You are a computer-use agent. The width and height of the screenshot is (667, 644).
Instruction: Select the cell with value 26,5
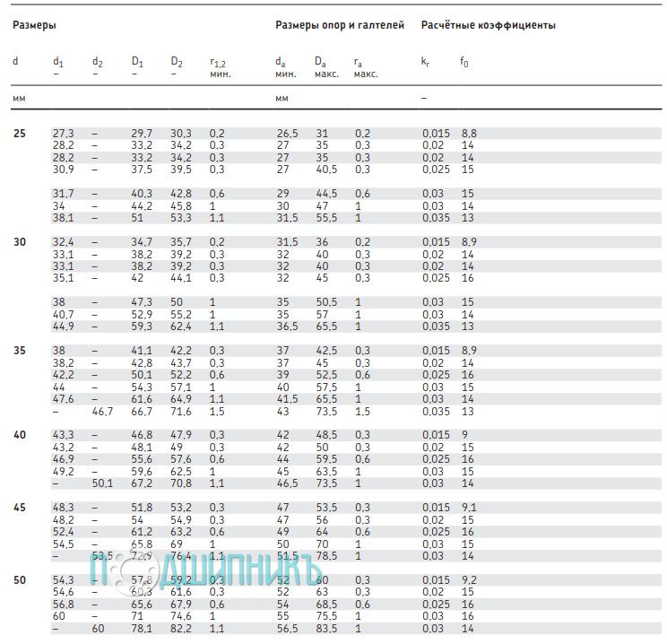(287, 134)
